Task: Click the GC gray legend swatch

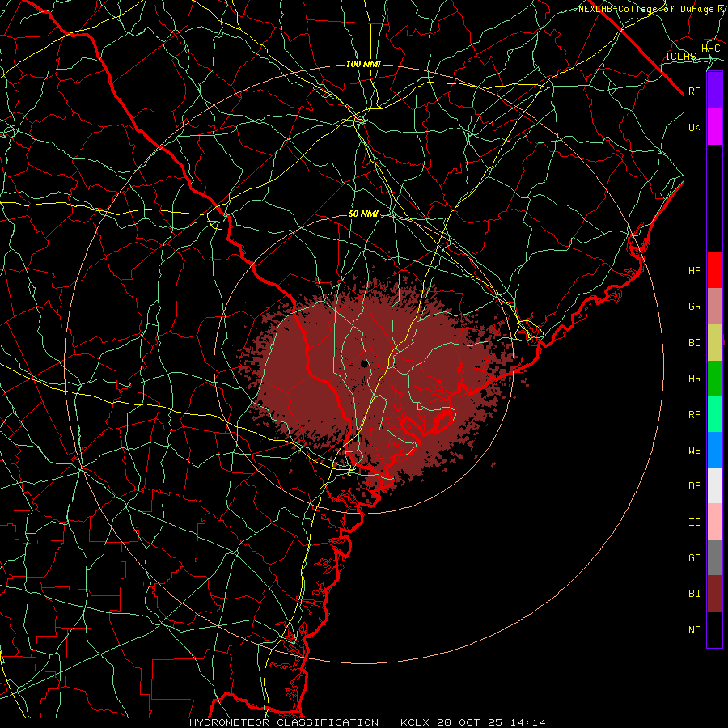Action: pos(714,557)
